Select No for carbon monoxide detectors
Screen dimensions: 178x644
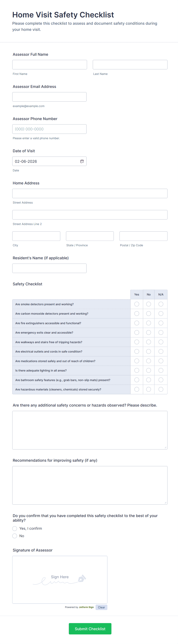coord(149,313)
